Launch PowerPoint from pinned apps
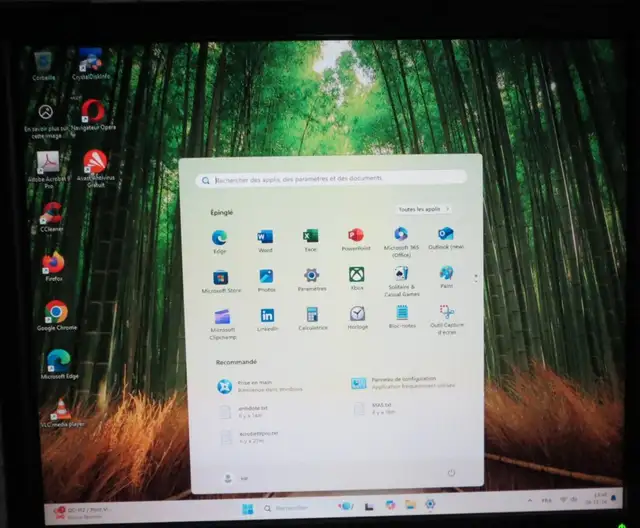 tap(356, 239)
